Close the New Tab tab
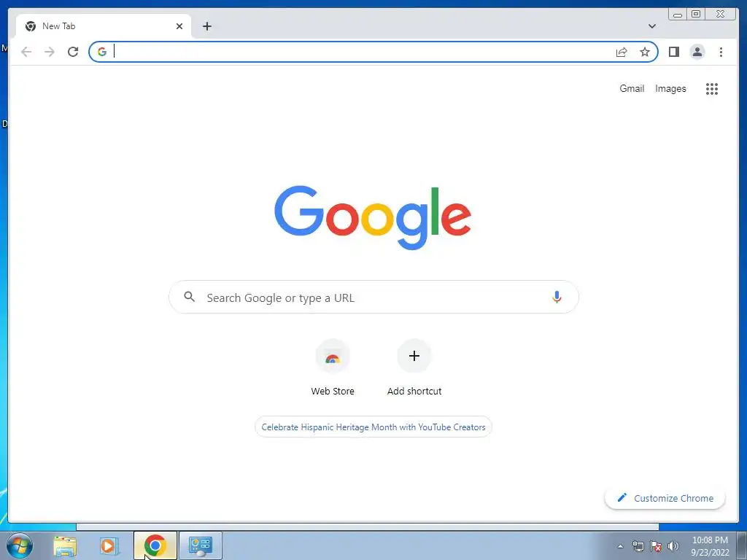 (179, 26)
